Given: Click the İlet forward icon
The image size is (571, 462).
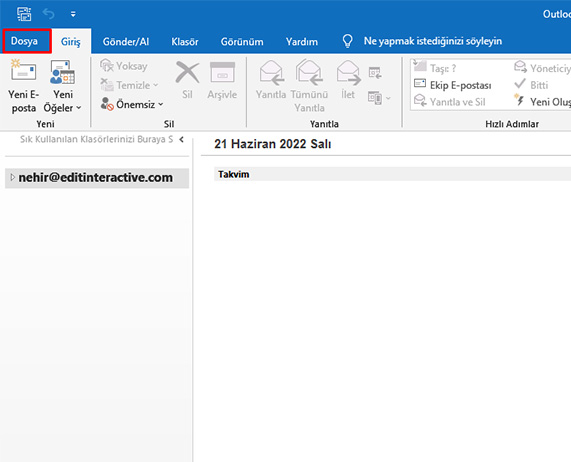Looking at the screenshot, I should (x=348, y=72).
